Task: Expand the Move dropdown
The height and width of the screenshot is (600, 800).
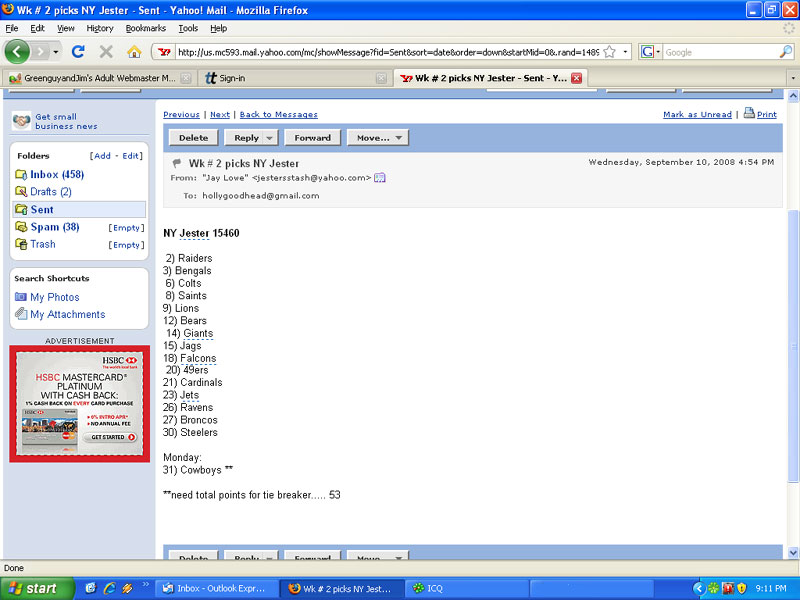Action: click(378, 138)
